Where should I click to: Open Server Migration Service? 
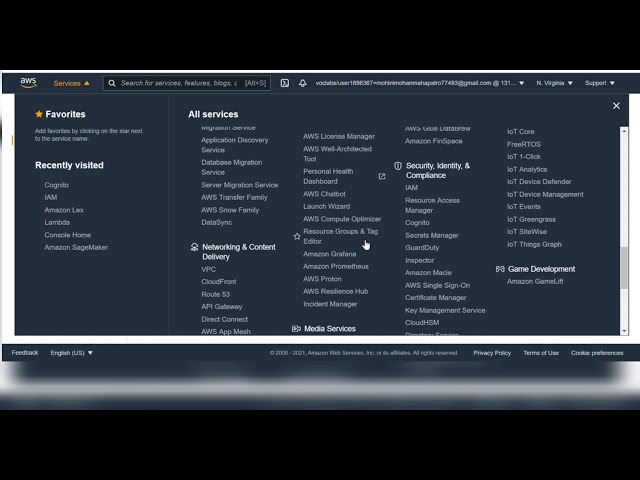coord(239,185)
